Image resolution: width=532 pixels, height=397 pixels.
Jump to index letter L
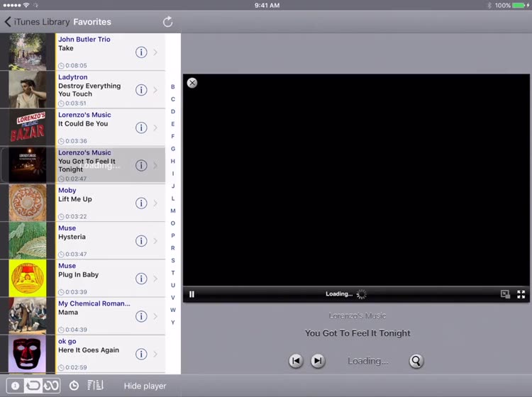[173, 198]
